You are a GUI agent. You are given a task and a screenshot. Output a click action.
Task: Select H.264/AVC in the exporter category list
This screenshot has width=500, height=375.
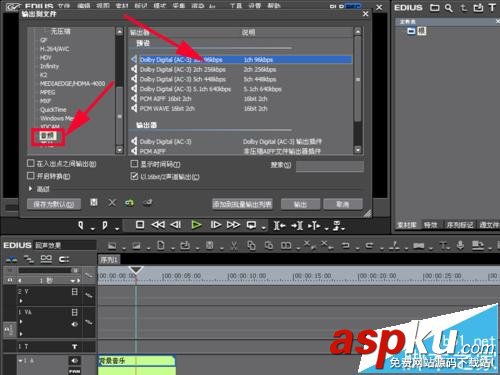(x=54, y=49)
